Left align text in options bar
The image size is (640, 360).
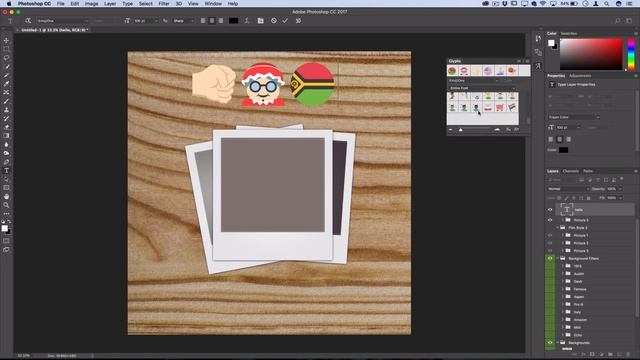pyautogui.click(x=203, y=21)
